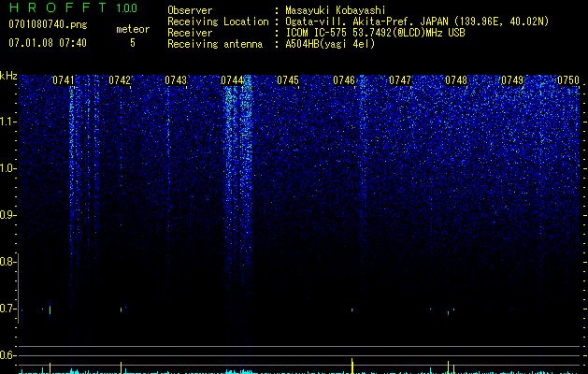The image size is (588, 374).
Task: Click the yellow intensity spike below 0746
Action: click(x=352, y=366)
